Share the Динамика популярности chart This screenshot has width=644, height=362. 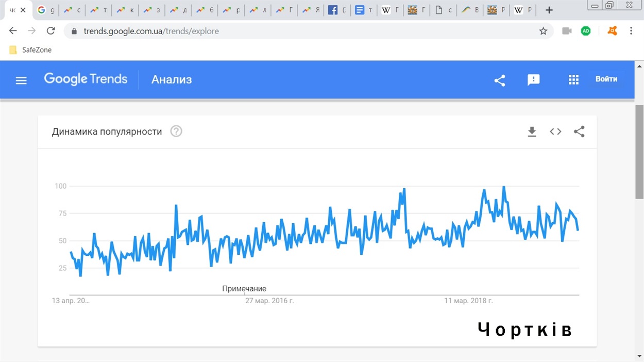(579, 131)
